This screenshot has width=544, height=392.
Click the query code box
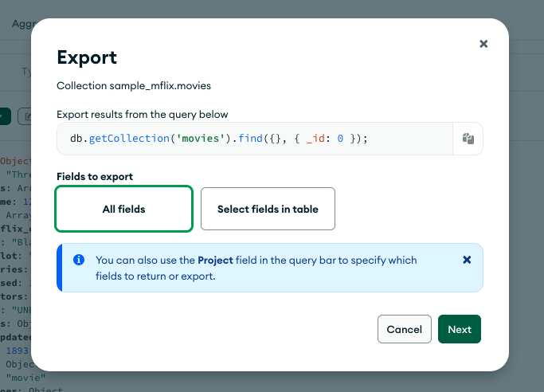click(255, 139)
